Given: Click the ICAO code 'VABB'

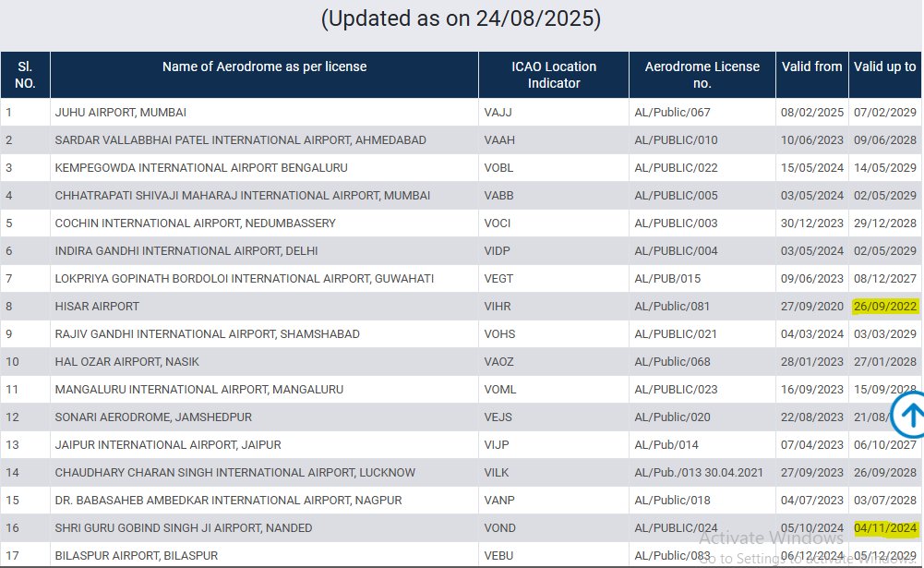Looking at the screenshot, I should pos(498,195).
